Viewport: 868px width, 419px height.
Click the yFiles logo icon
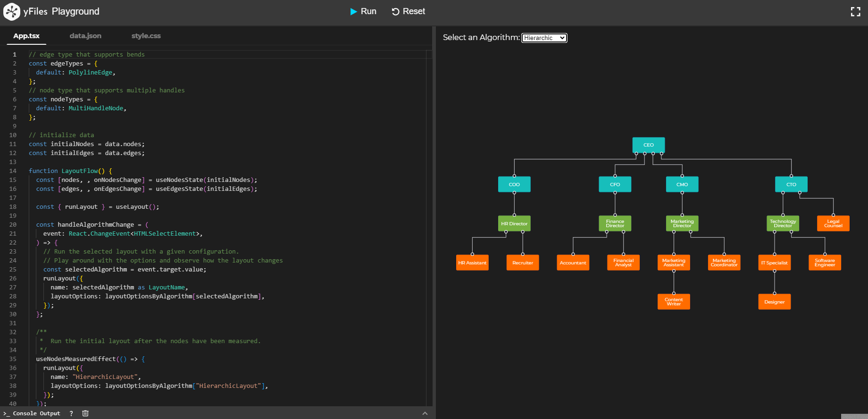pyautogui.click(x=12, y=12)
